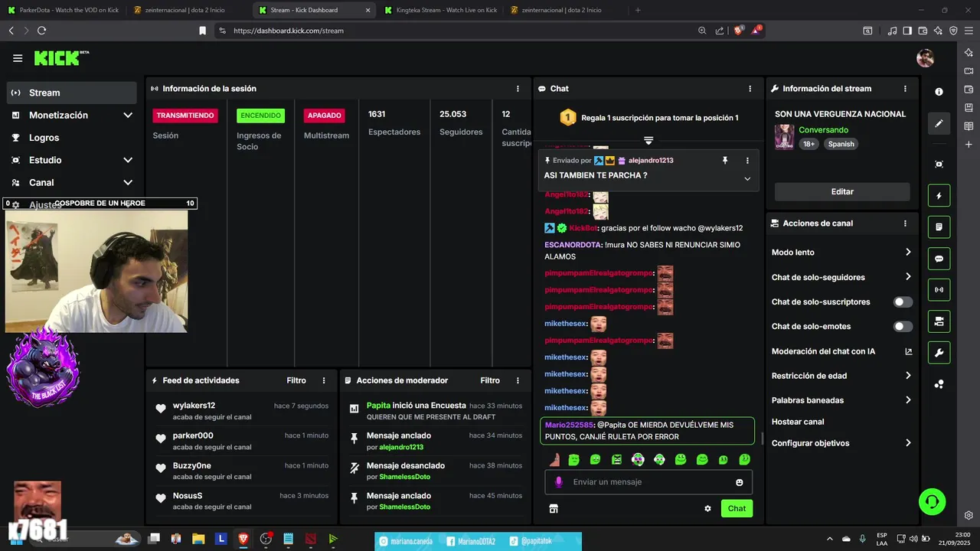
Task: Open Información de la sesión three-dot menu
Action: 518,89
